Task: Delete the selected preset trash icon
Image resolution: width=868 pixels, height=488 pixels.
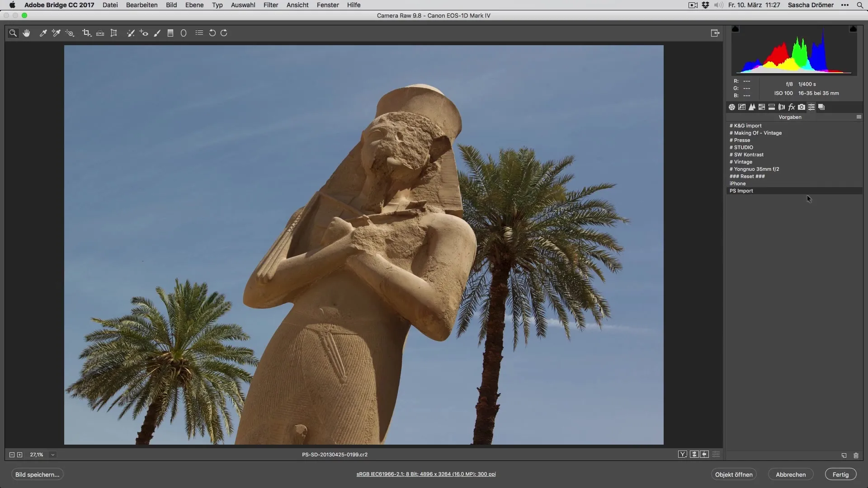Action: 856,455
